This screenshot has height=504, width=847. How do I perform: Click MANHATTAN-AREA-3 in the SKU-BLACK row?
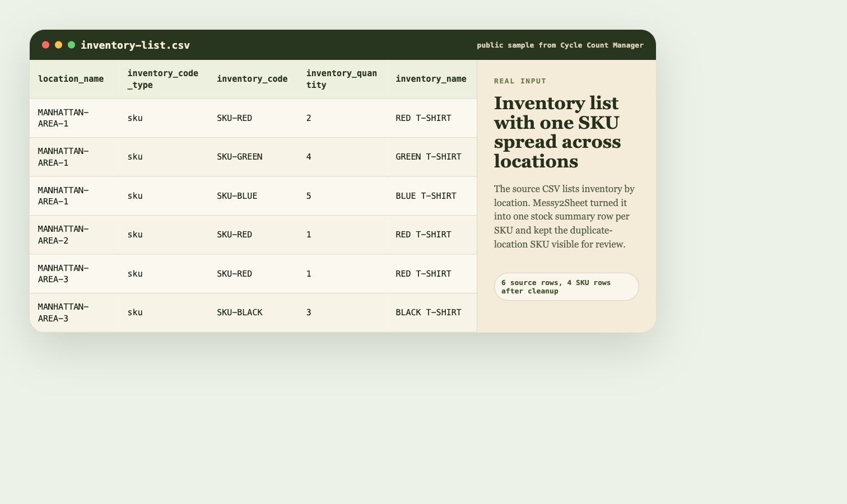click(75, 312)
